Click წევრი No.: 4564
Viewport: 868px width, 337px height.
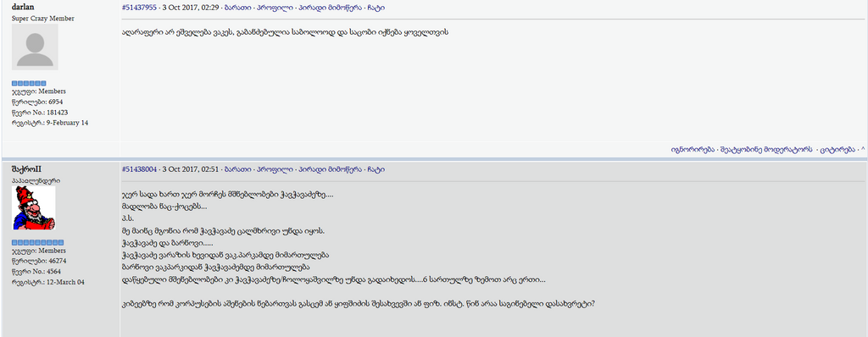36,272
